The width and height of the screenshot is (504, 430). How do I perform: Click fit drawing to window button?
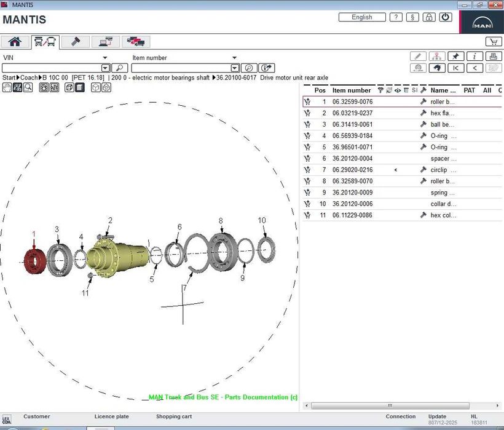click(44, 87)
